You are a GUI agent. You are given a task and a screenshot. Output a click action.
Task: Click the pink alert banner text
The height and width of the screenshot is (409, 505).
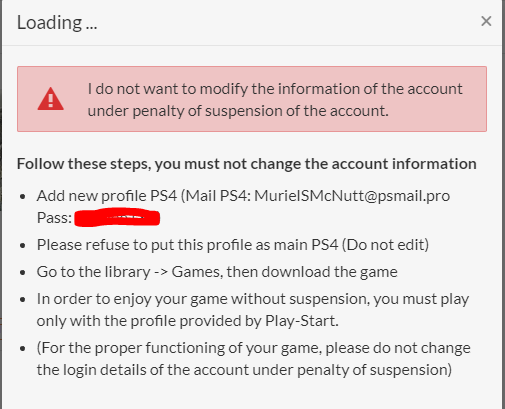[x=275, y=100]
